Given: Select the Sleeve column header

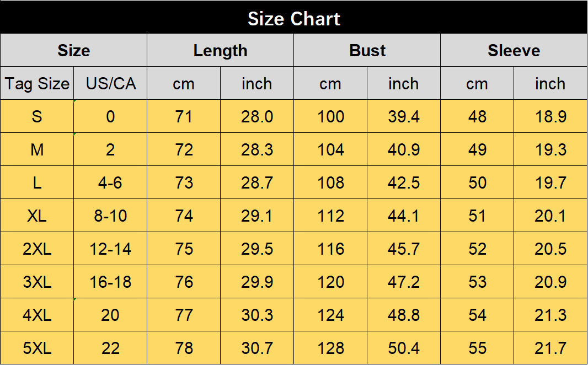Looking at the screenshot, I should [x=514, y=50].
